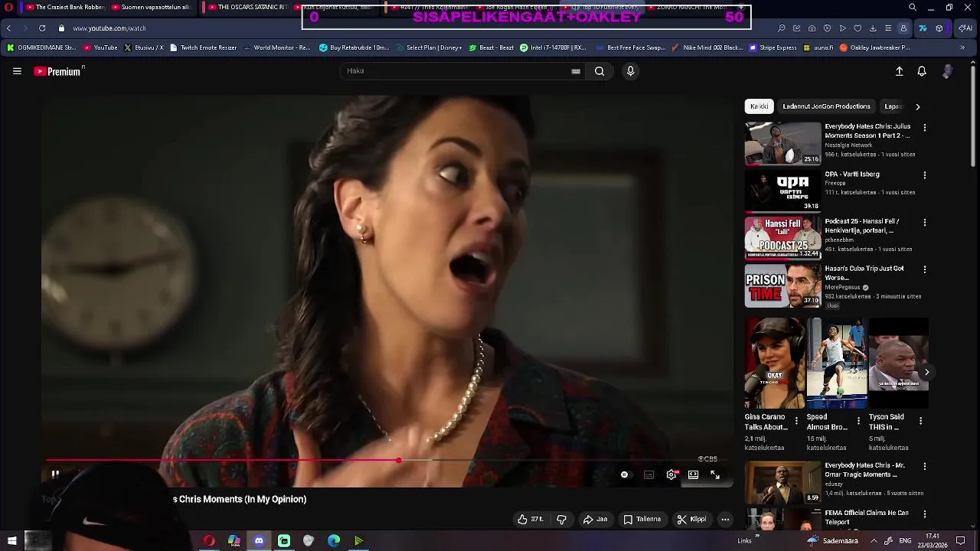Open options for Hasan's Cuba Trip video
This screenshot has width=980, height=551.
coord(925,269)
